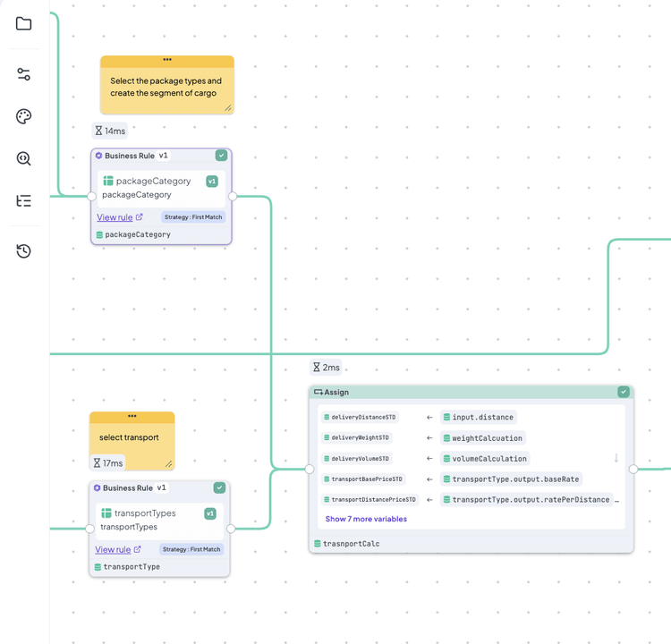Click the Assign node output connector port
The image size is (671, 644).
(633, 469)
